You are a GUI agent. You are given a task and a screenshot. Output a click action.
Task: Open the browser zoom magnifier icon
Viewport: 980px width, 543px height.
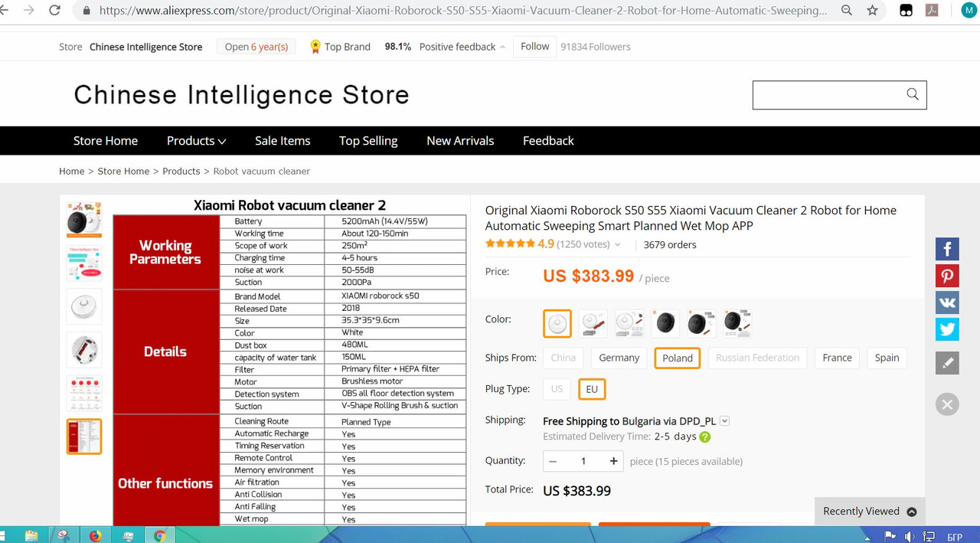pyautogui.click(x=847, y=10)
